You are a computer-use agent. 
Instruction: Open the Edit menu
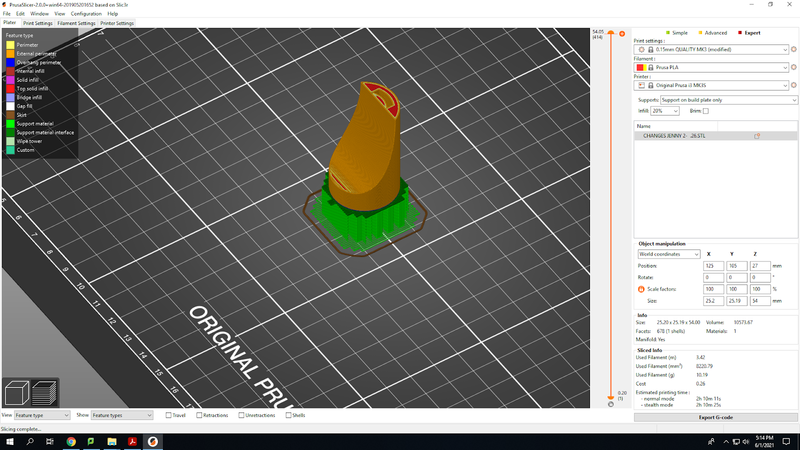coord(20,14)
